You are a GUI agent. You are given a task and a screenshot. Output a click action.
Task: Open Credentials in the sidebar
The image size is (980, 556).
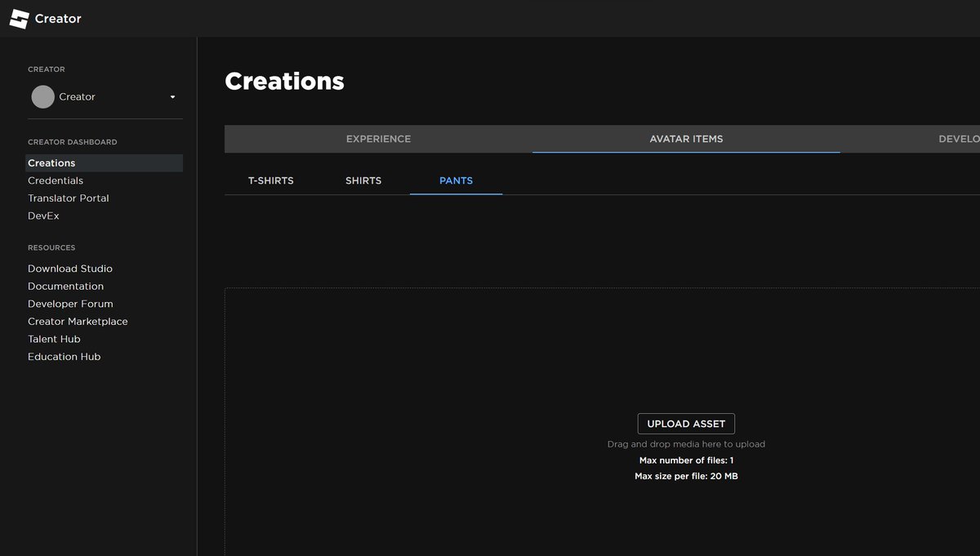(56, 180)
